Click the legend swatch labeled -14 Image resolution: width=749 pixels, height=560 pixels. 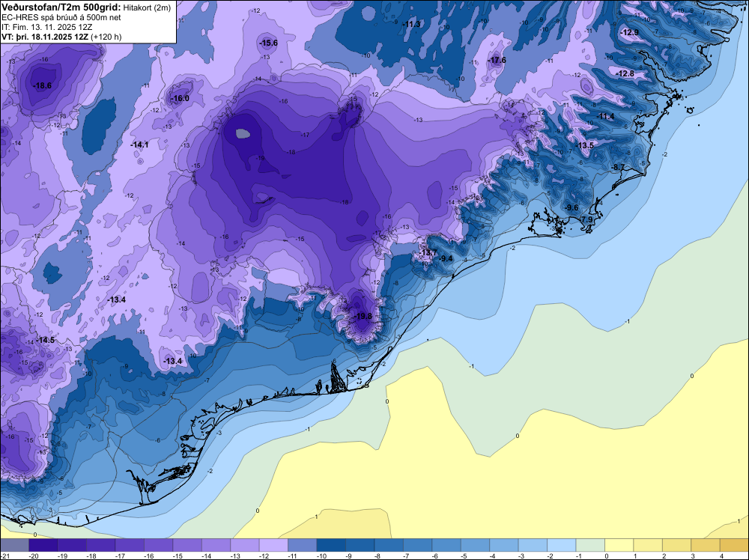pos(216,545)
